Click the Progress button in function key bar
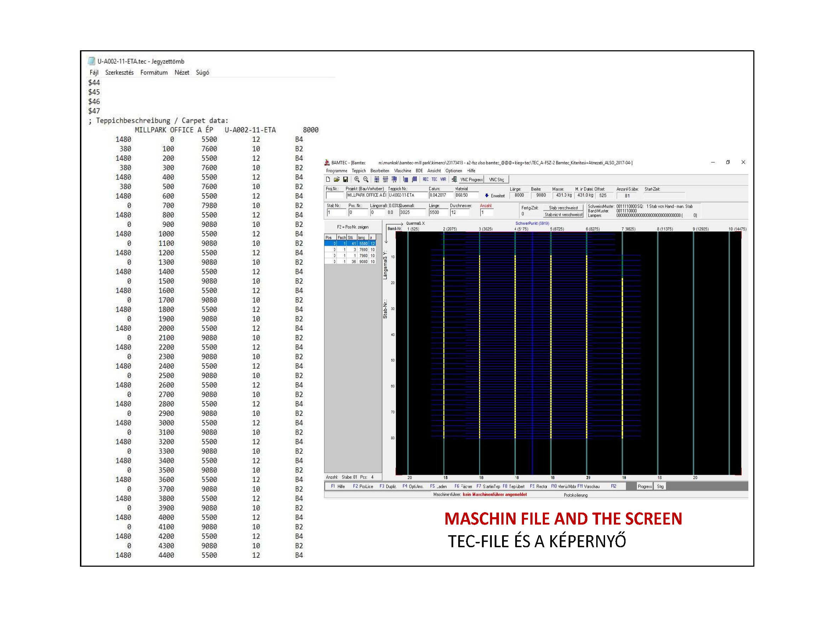 click(x=644, y=487)
